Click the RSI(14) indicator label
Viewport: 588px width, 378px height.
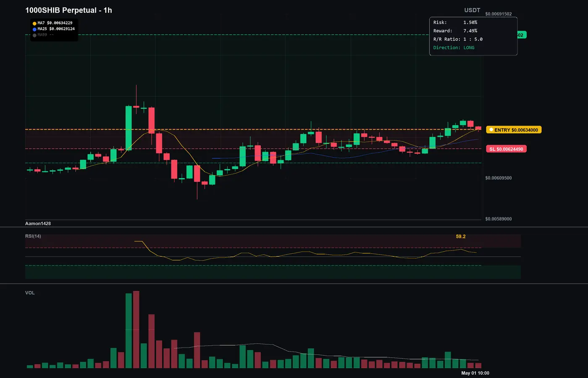[33, 236]
